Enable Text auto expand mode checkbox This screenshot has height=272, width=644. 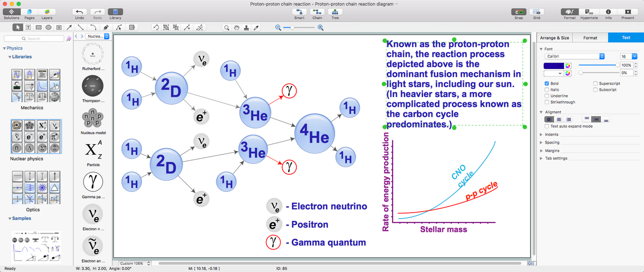pos(547,126)
